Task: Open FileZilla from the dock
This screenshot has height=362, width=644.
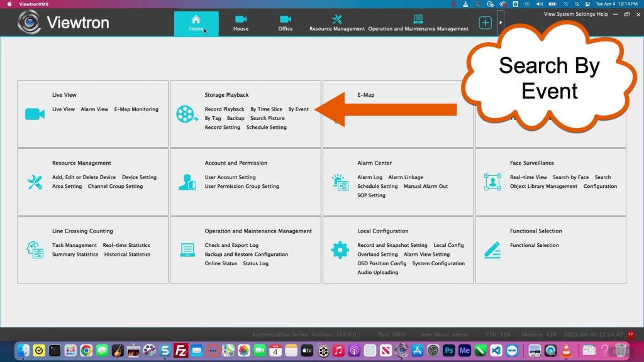Action: coord(180,351)
